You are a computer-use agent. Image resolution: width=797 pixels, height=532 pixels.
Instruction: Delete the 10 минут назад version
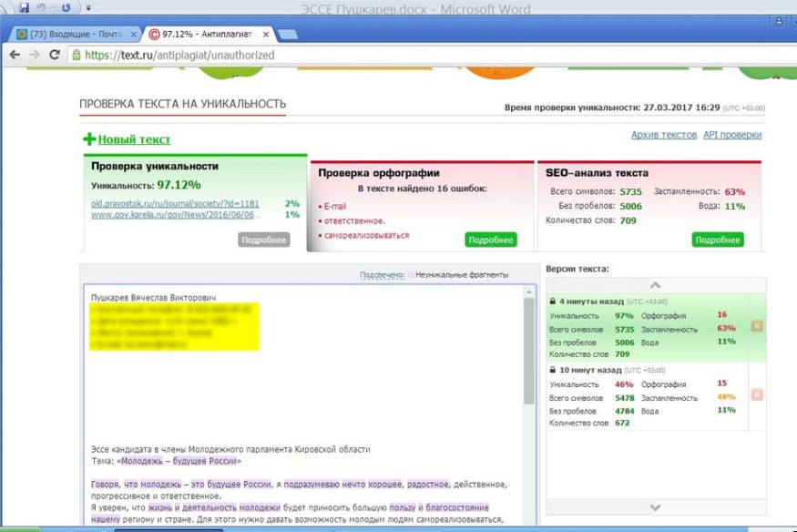(x=757, y=394)
